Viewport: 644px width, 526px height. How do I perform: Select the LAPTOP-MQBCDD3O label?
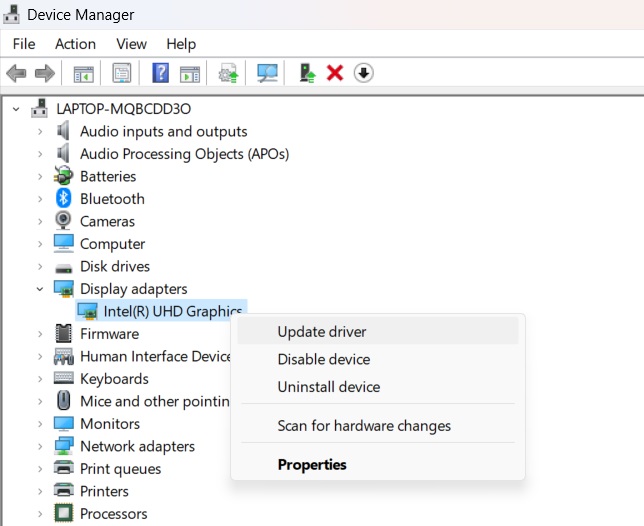pyautogui.click(x=124, y=109)
